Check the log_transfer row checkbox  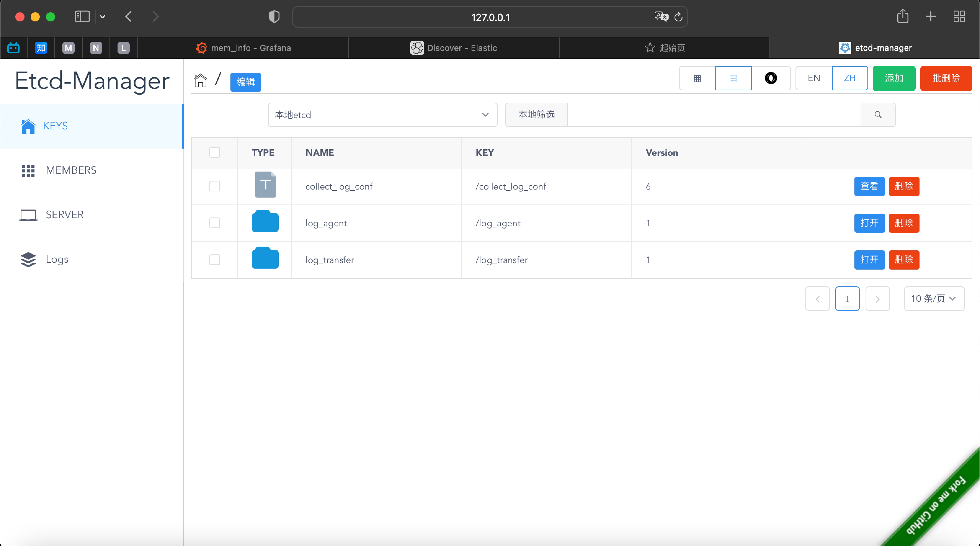pos(215,260)
